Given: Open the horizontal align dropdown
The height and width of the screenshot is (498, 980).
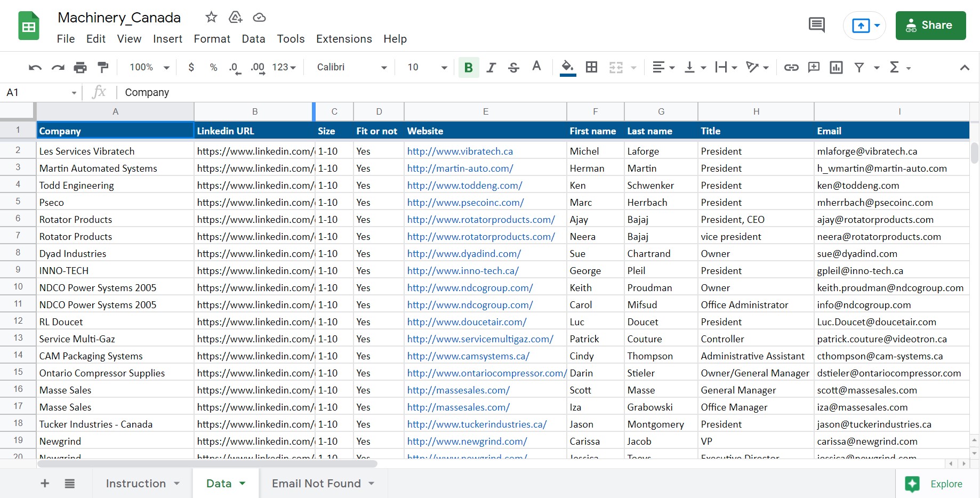Looking at the screenshot, I should point(664,67).
